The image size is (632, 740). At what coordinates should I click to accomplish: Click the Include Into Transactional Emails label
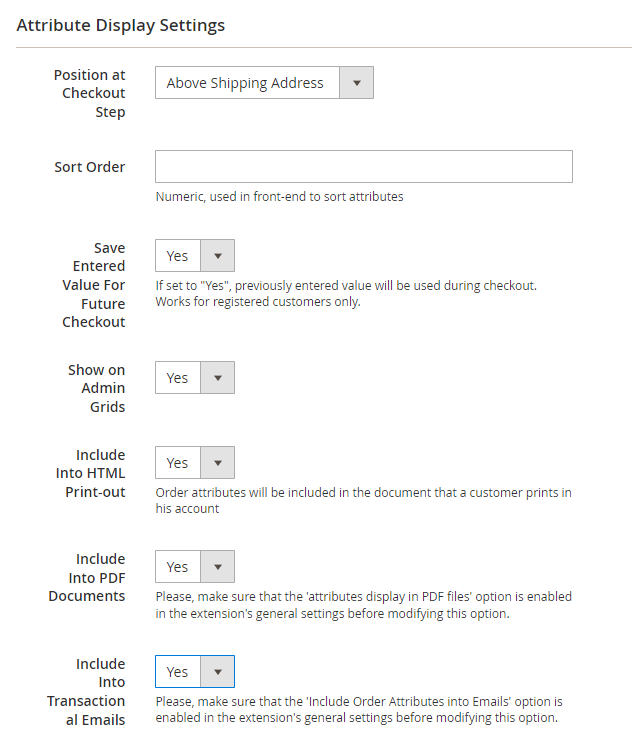coord(87,691)
